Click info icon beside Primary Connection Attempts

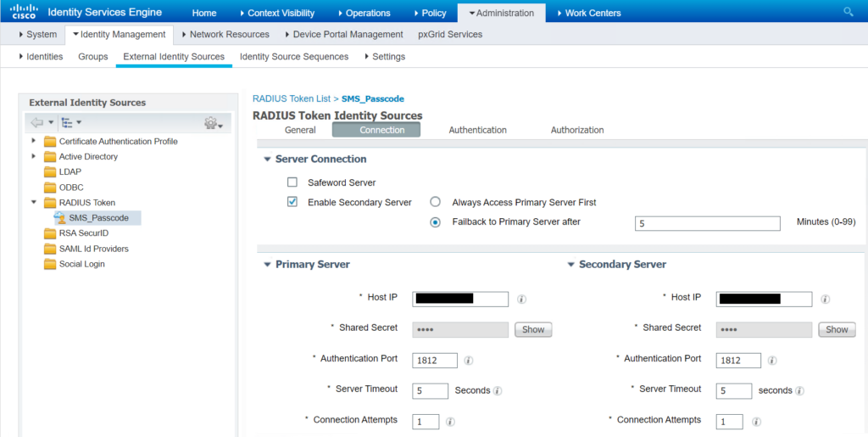450,422
